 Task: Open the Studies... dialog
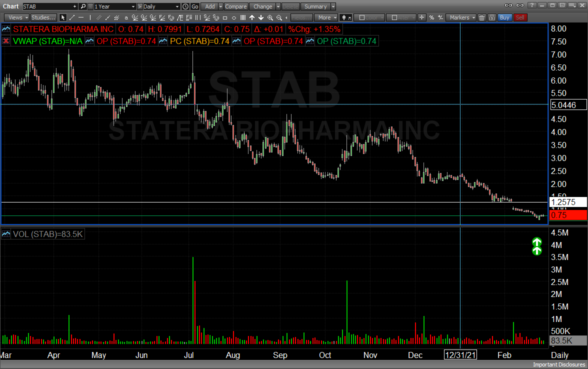pos(43,17)
